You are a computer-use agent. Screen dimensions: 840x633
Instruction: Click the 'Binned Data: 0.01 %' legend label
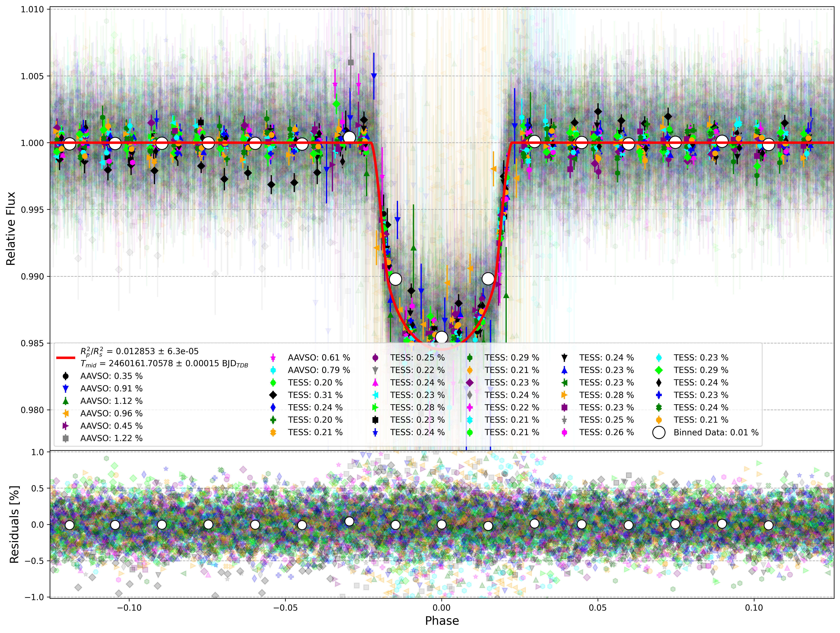[x=716, y=433]
